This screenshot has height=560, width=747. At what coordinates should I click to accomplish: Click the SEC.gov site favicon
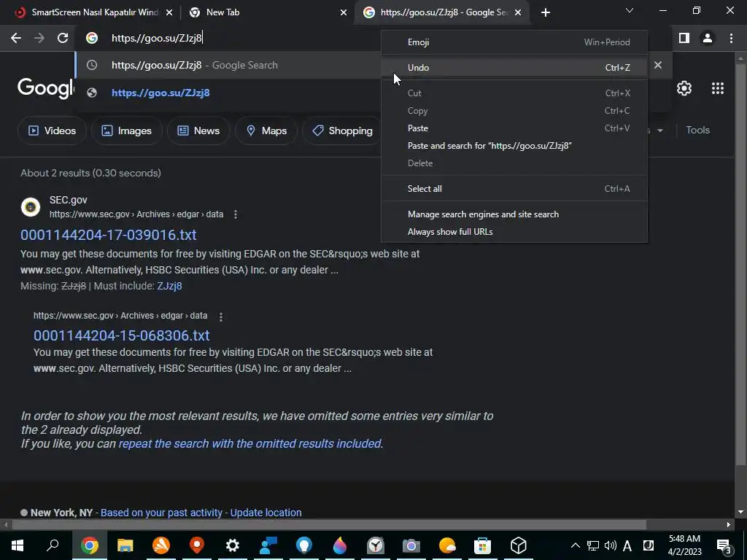tap(31, 207)
